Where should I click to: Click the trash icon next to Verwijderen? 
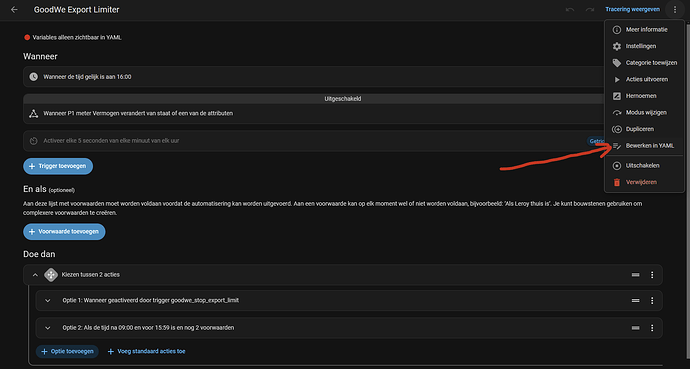(617, 182)
